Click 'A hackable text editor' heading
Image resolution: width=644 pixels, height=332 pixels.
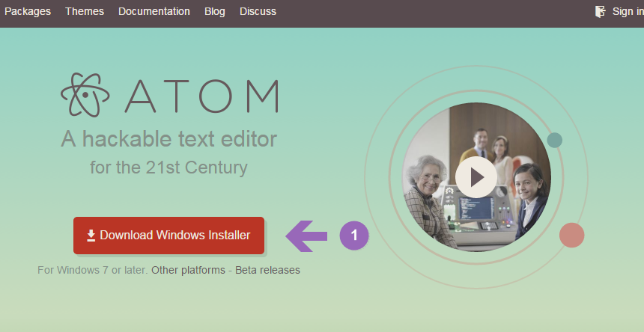[168, 139]
